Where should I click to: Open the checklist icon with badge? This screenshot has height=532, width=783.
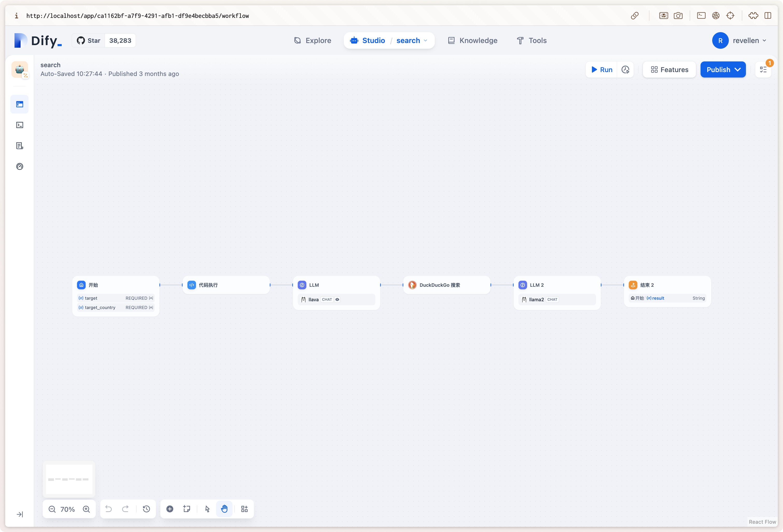(x=763, y=70)
